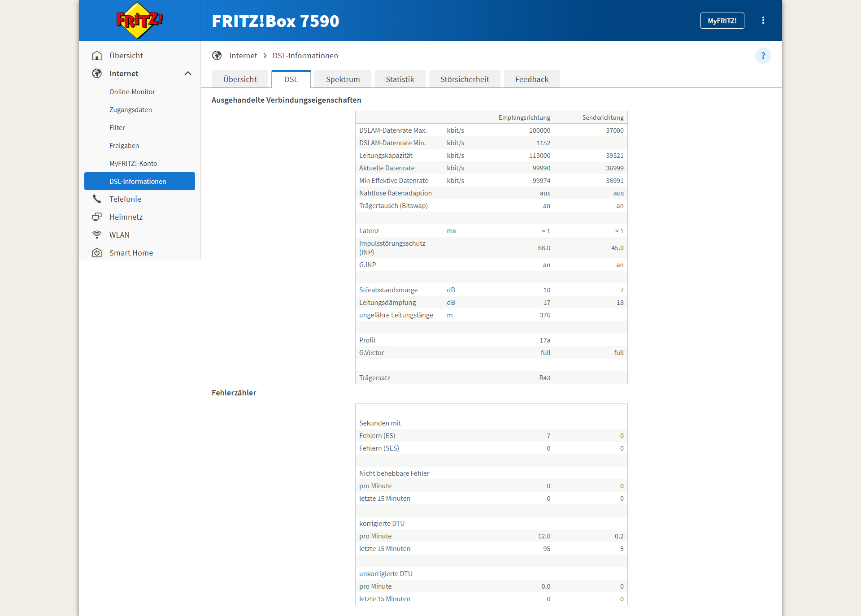Viewport: 861px width, 616px height.
Task: Click the Internet breadcrumb link
Action: coord(243,56)
